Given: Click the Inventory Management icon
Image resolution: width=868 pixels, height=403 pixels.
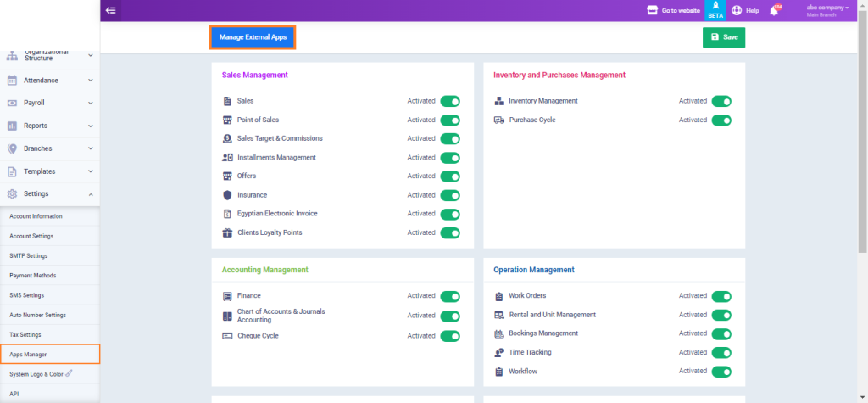Looking at the screenshot, I should tap(498, 101).
